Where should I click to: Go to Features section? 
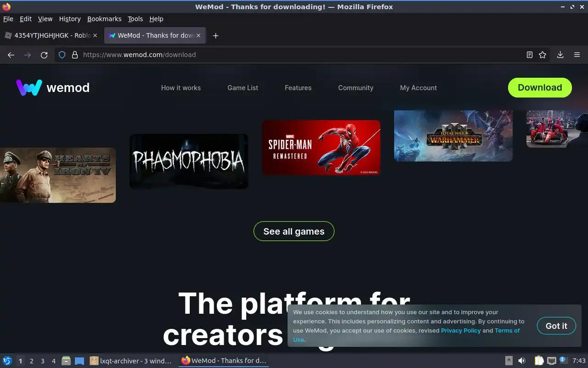[298, 88]
